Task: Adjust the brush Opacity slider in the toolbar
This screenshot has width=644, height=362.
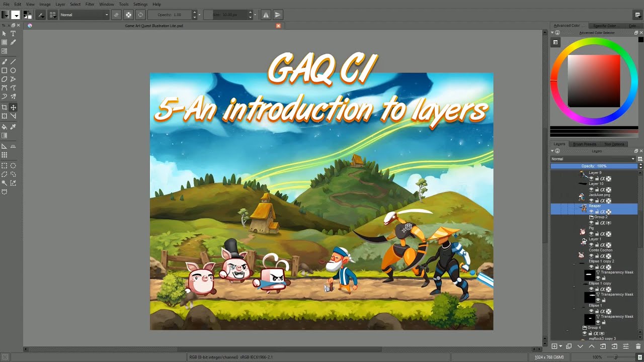Action: [x=171, y=15]
